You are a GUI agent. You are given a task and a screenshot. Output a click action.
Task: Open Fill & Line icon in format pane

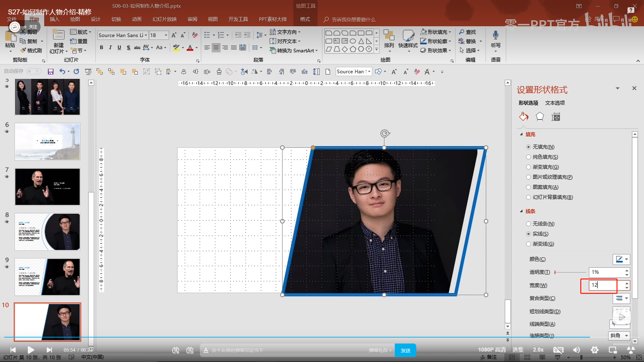pyautogui.click(x=524, y=117)
